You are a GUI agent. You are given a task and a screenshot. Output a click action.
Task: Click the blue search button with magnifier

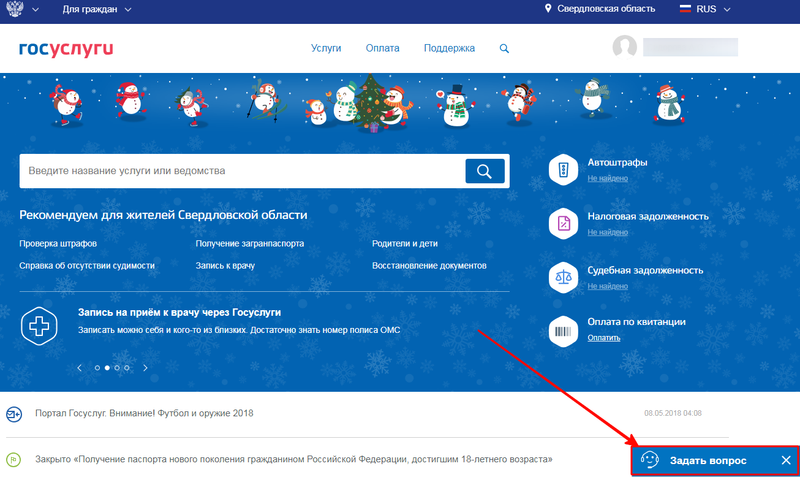(485, 171)
